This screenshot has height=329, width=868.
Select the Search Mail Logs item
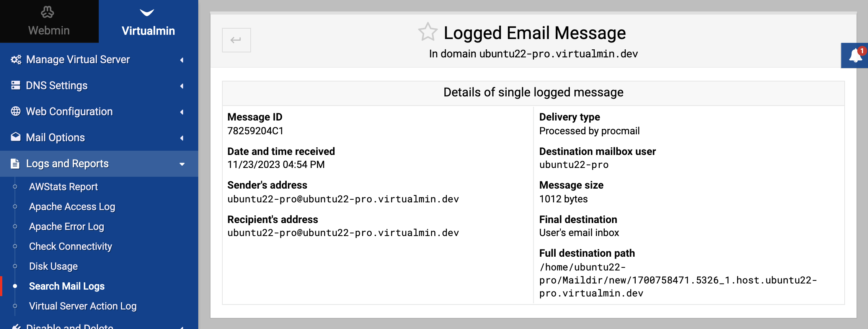tap(67, 286)
